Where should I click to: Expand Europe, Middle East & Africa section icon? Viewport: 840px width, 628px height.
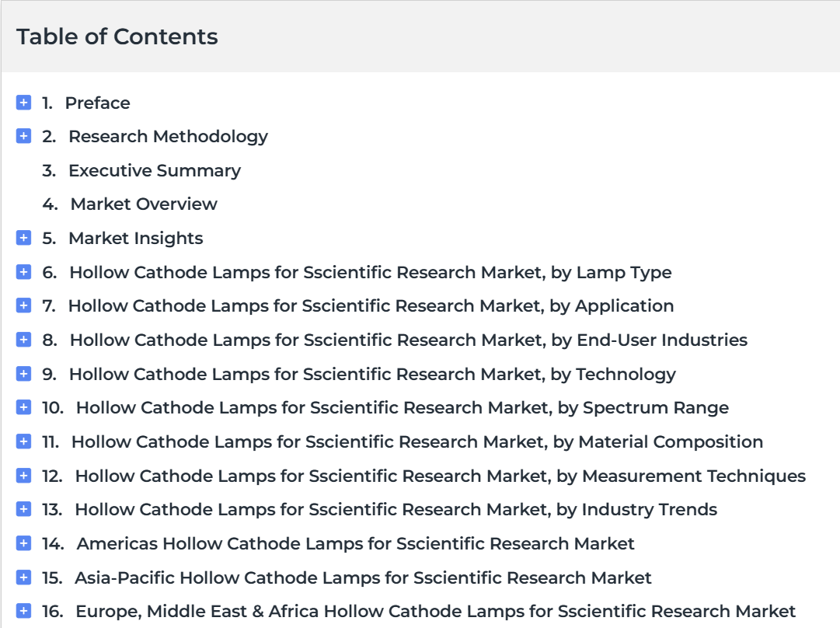point(23,611)
